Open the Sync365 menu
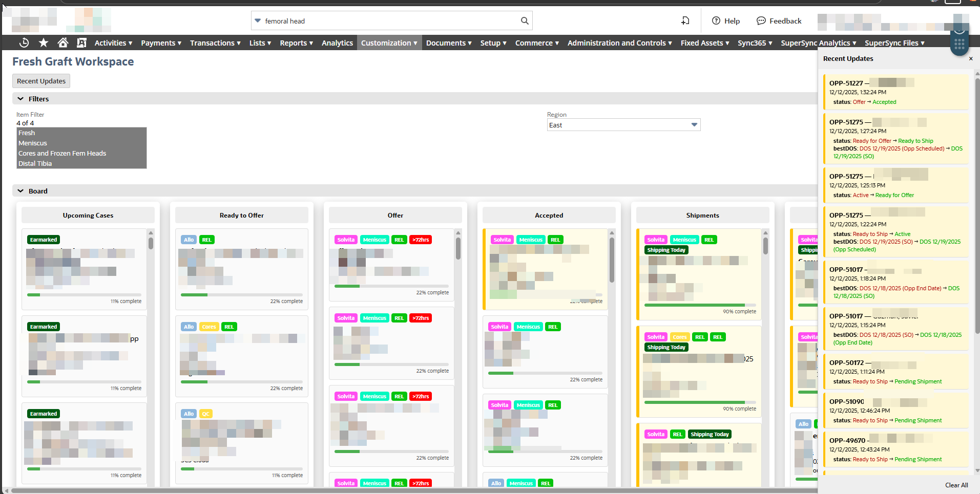 pos(755,43)
